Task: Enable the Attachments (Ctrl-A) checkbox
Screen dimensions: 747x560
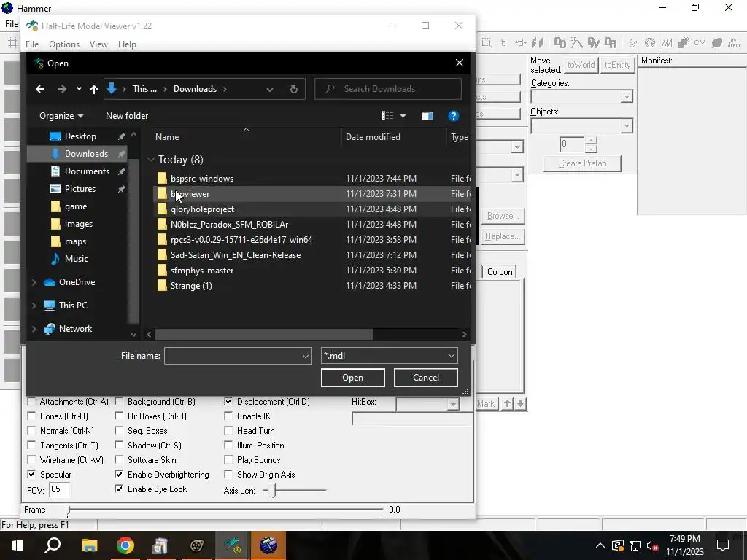Action: 31,402
